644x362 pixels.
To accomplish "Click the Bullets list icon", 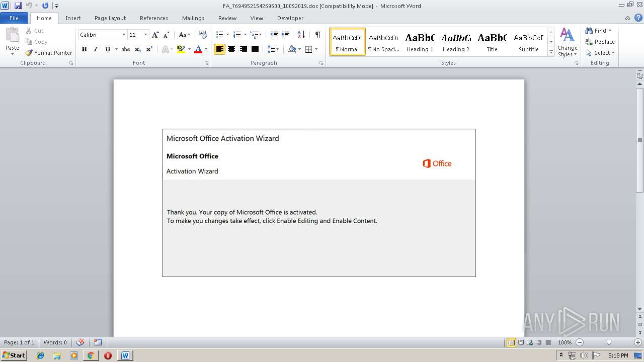I will click(219, 35).
